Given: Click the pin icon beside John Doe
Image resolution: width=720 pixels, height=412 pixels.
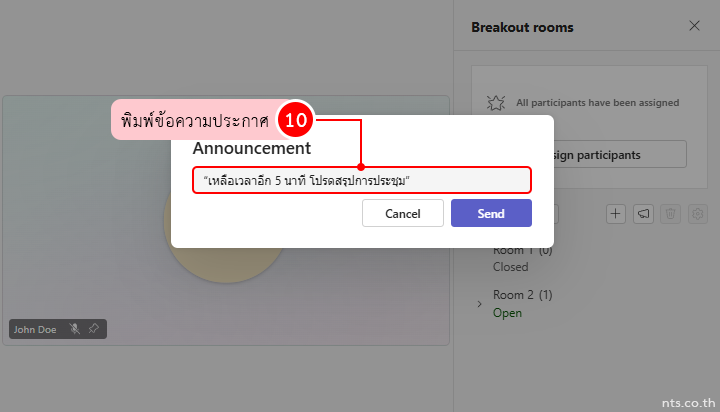Looking at the screenshot, I should (x=93, y=329).
